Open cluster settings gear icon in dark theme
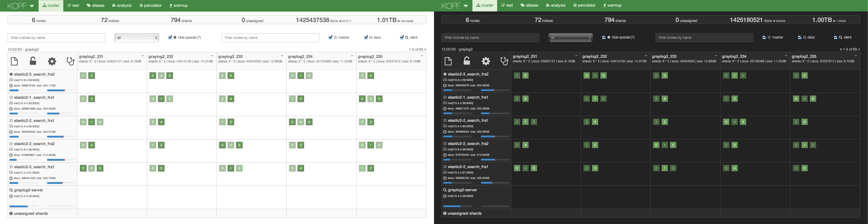The height and width of the screenshot is (224, 868). click(486, 61)
